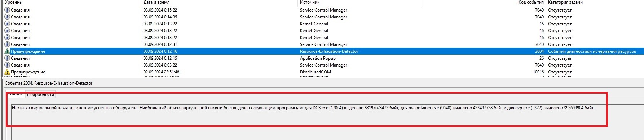Select the info icon for the 0:15:22 event

(7, 10)
